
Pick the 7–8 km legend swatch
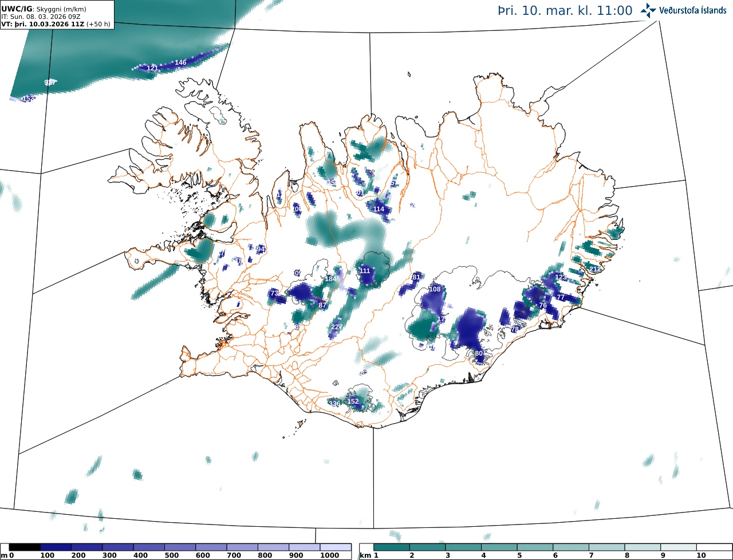607,547
